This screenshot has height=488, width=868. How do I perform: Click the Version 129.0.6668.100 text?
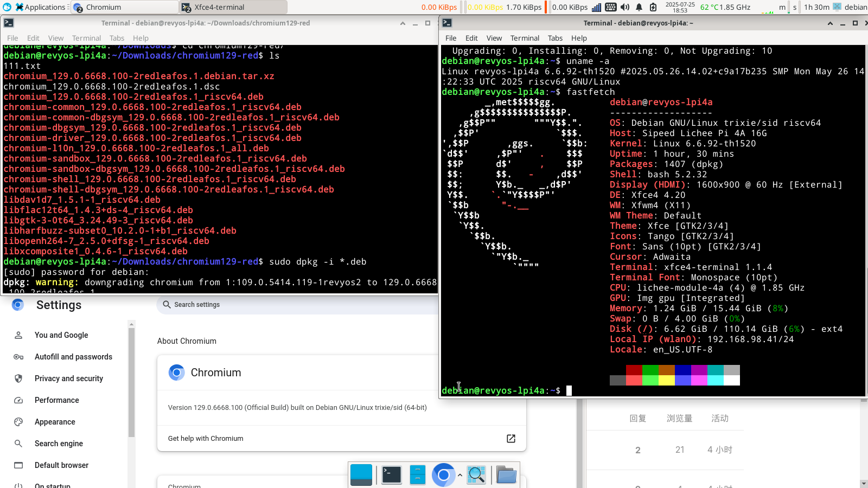click(297, 408)
